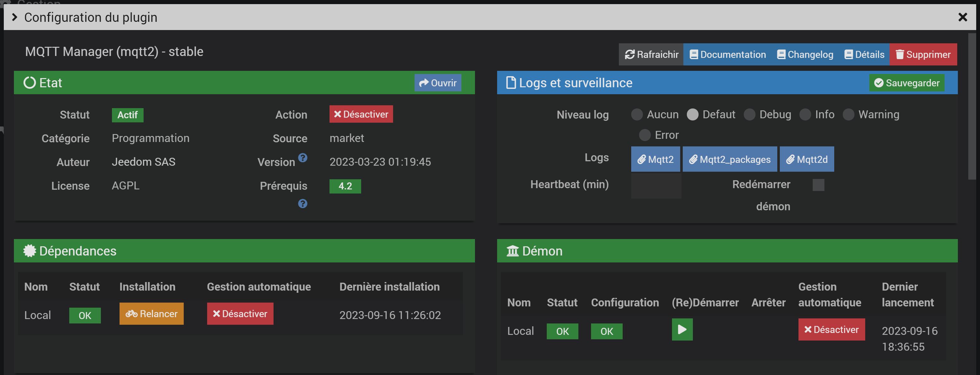This screenshot has width=980, height=375.
Task: Disable plugin with Action Désactiver button
Action: tap(361, 114)
